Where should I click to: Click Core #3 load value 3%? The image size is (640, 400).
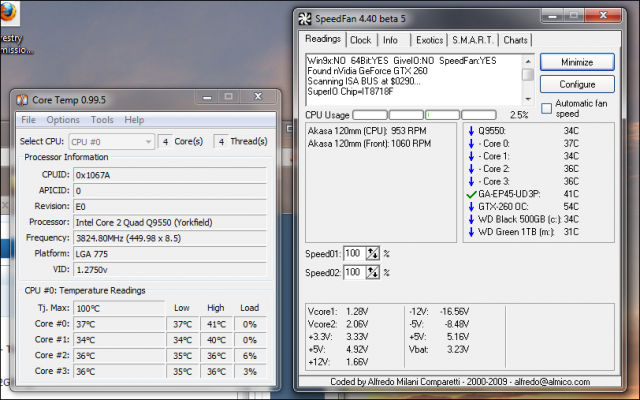(x=250, y=372)
